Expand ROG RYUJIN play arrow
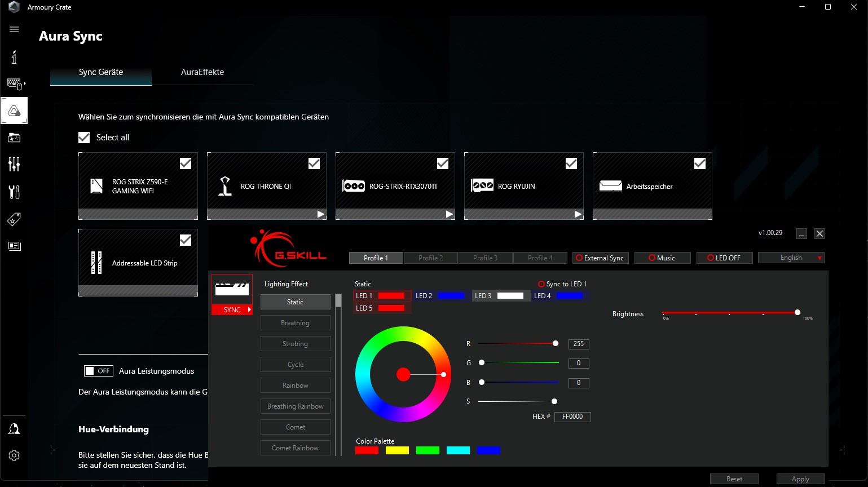868x487 pixels. [x=578, y=214]
